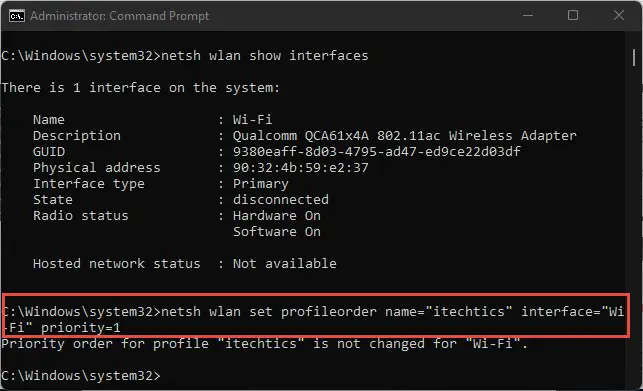The height and width of the screenshot is (391, 643).
Task: Click the Name value Wi-Fi
Action: click(252, 119)
